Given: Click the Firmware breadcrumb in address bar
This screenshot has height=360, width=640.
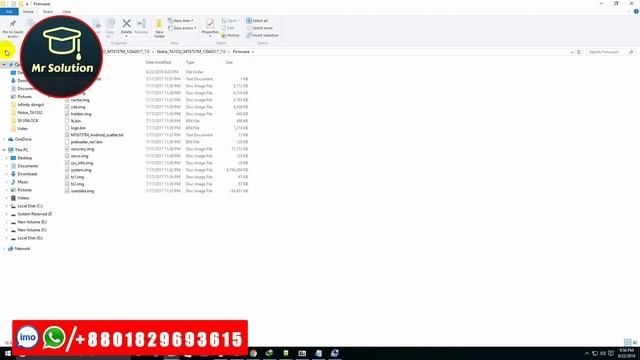Looking at the screenshot, I should pos(241,52).
